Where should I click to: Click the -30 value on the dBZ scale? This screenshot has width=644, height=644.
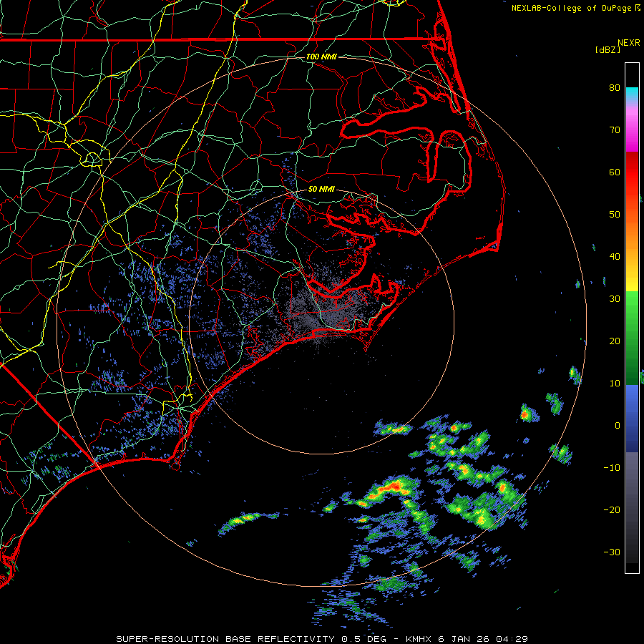(x=612, y=552)
